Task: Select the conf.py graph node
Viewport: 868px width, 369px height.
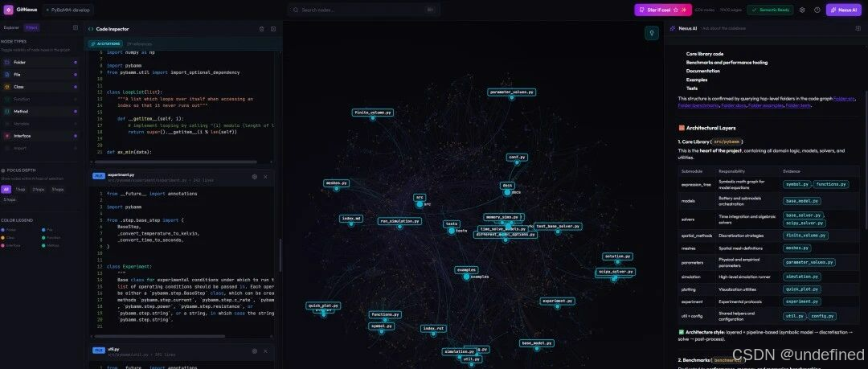Action: pyautogui.click(x=517, y=158)
